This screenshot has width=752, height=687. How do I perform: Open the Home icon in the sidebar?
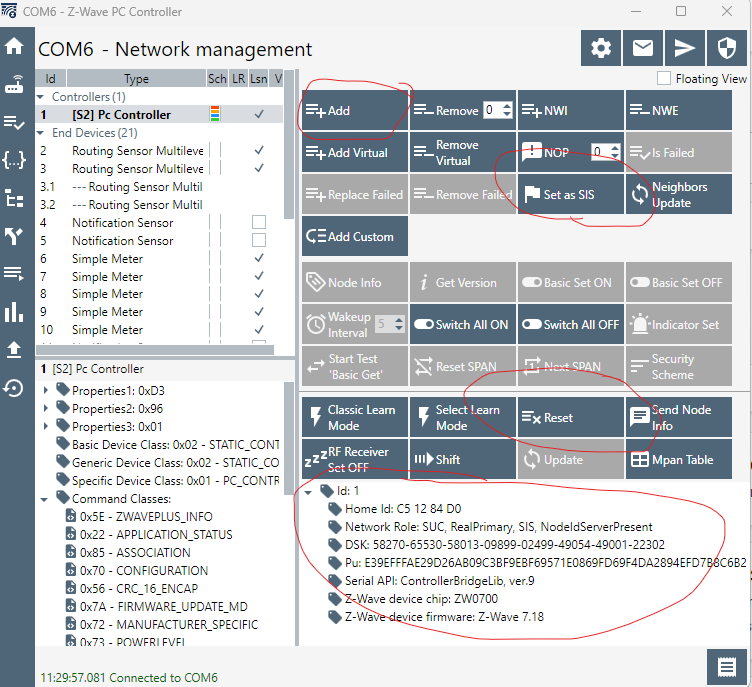coord(14,47)
